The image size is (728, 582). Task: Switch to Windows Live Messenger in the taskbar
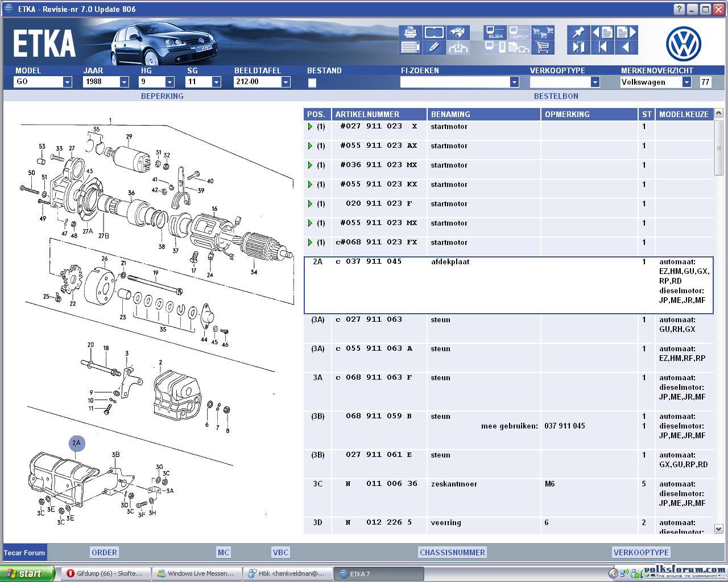(197, 573)
